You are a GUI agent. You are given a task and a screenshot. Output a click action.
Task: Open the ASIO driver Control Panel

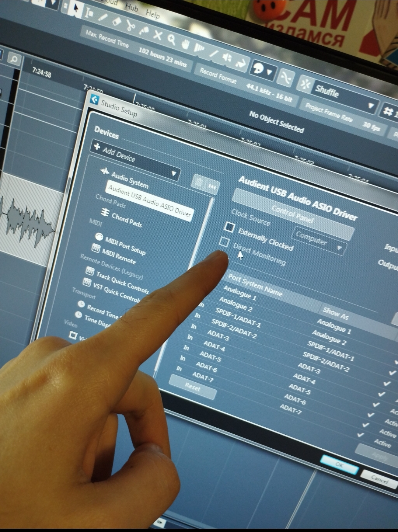pyautogui.click(x=293, y=214)
